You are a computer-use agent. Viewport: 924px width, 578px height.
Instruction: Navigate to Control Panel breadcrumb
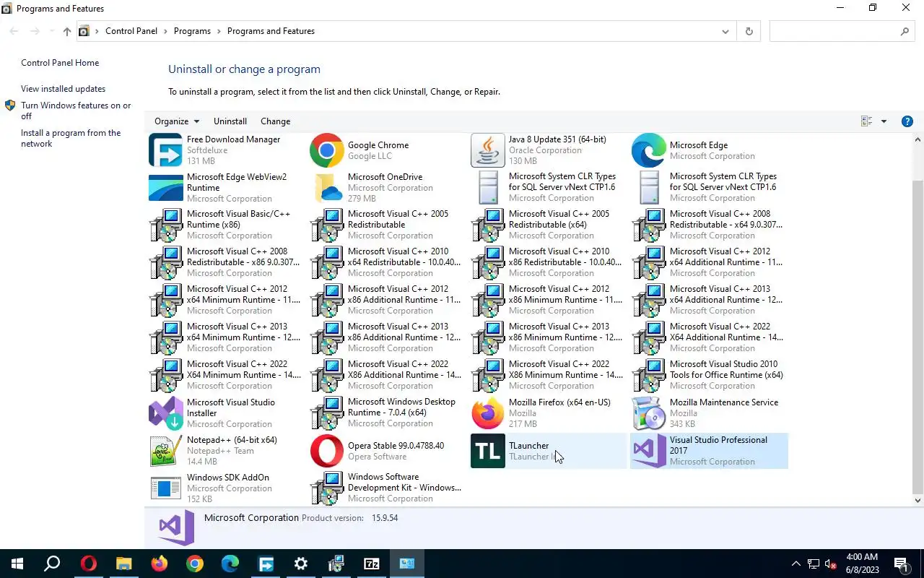131,31
